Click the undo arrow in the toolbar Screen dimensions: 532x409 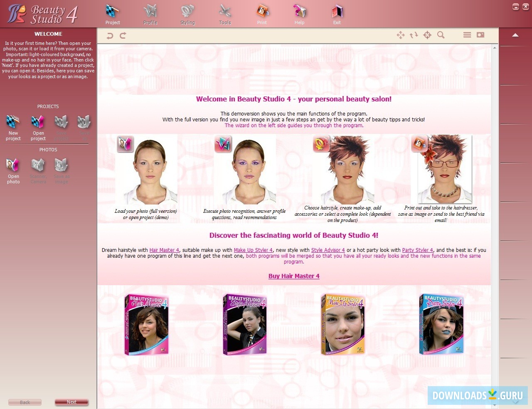[x=110, y=36]
